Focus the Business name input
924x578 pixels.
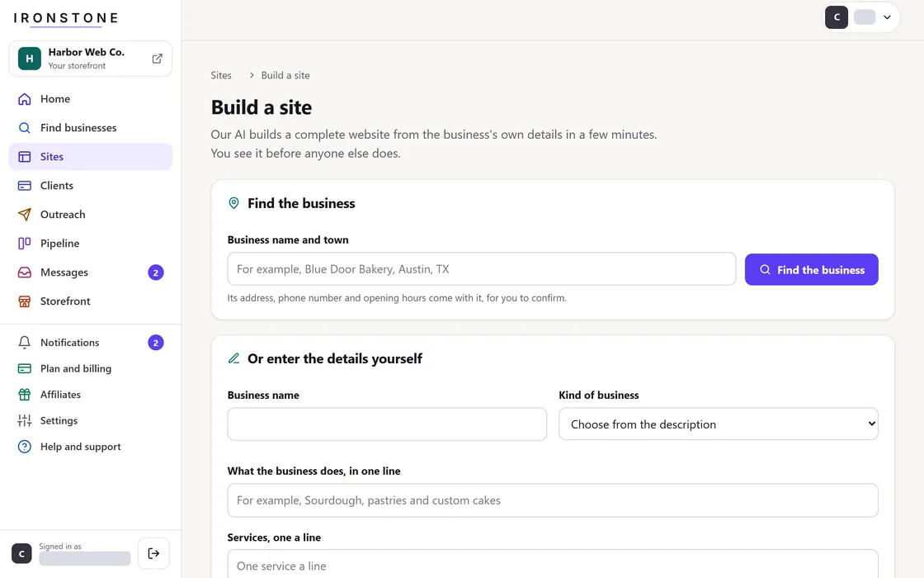coord(387,424)
